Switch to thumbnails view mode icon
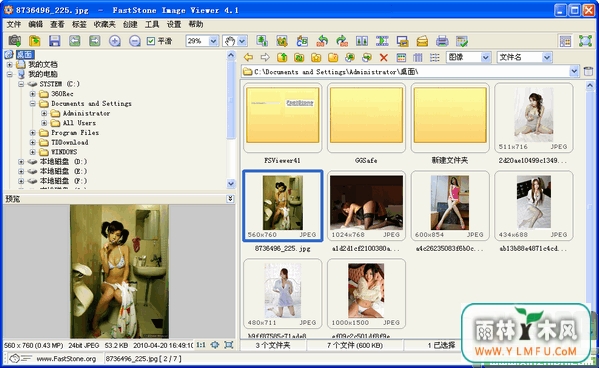This screenshot has height=368, width=599. (401, 57)
